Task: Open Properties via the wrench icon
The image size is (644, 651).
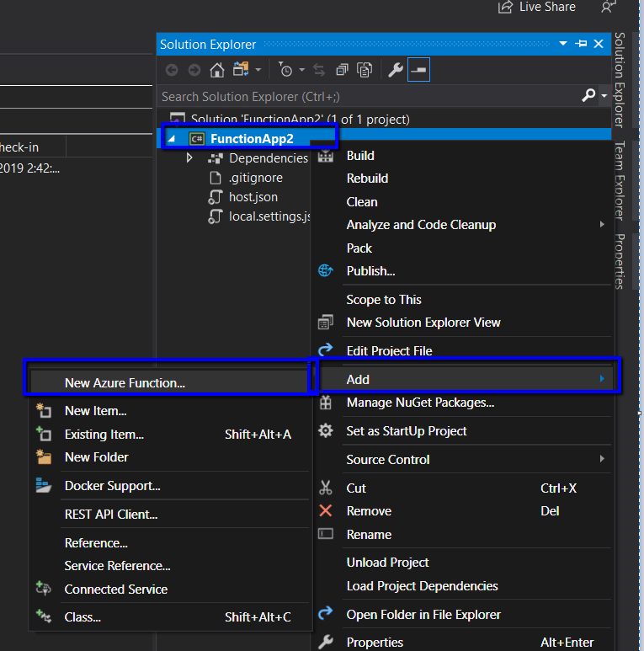Action: pos(395,70)
